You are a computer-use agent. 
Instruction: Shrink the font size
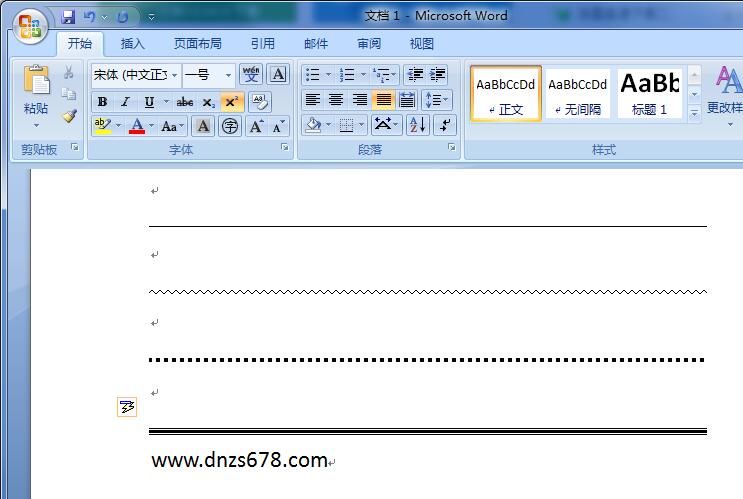[278, 127]
